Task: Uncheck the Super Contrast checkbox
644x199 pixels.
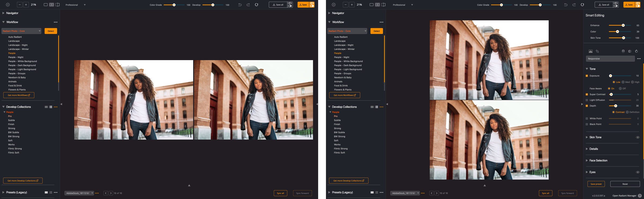Action: (x=587, y=95)
